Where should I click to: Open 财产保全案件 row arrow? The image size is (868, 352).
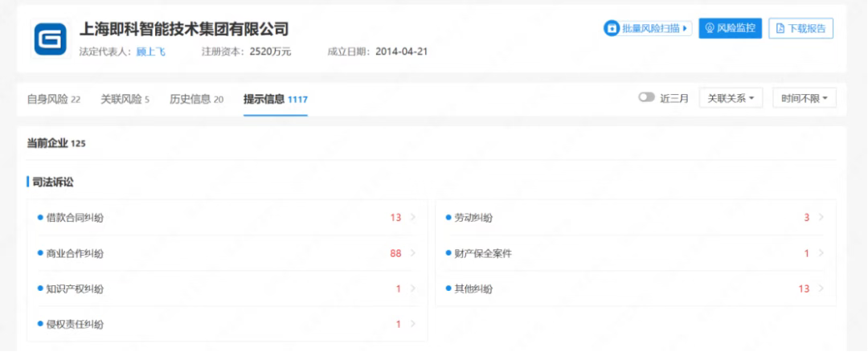point(821,253)
